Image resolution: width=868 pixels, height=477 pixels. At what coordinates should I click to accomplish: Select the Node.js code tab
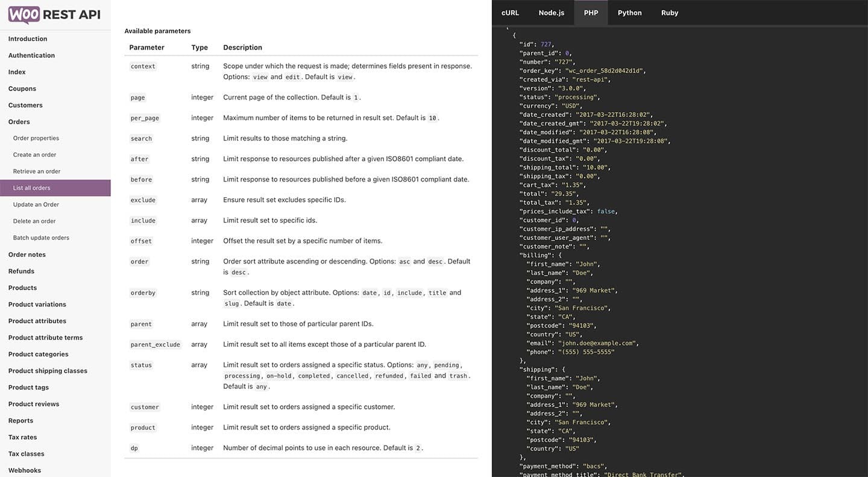point(551,13)
